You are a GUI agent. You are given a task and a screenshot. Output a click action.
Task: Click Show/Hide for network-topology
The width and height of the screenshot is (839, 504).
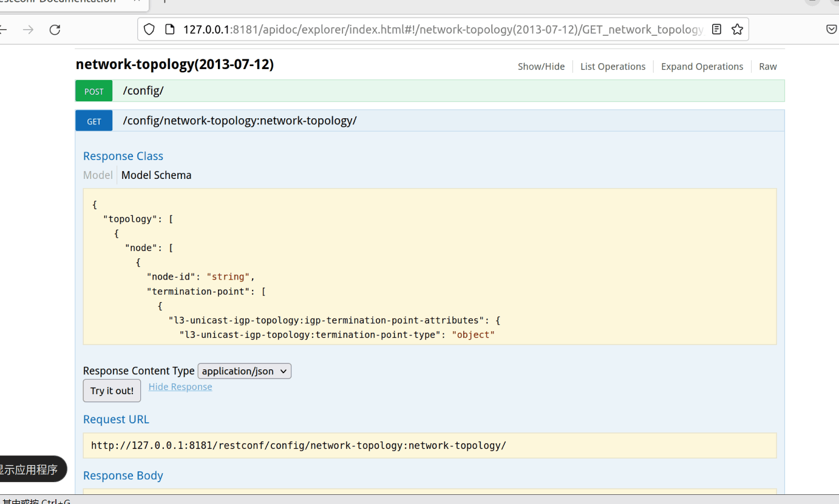541,67
